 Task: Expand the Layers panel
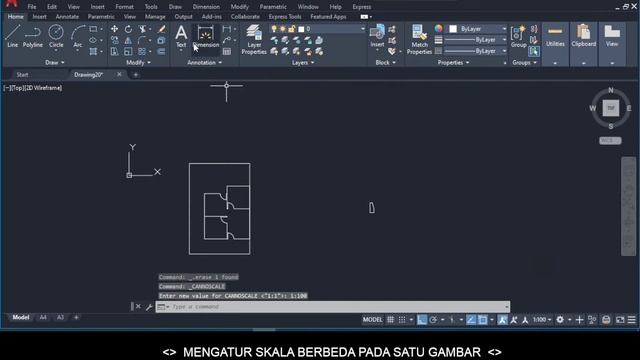[x=303, y=62]
